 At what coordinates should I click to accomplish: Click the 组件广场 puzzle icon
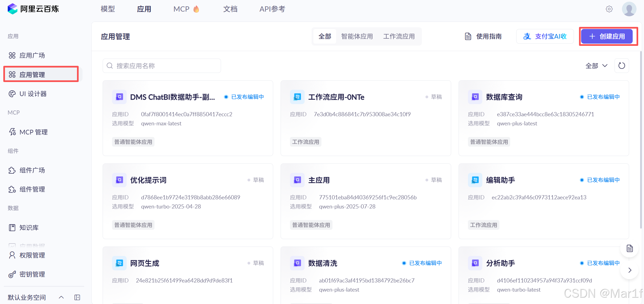pos(12,170)
